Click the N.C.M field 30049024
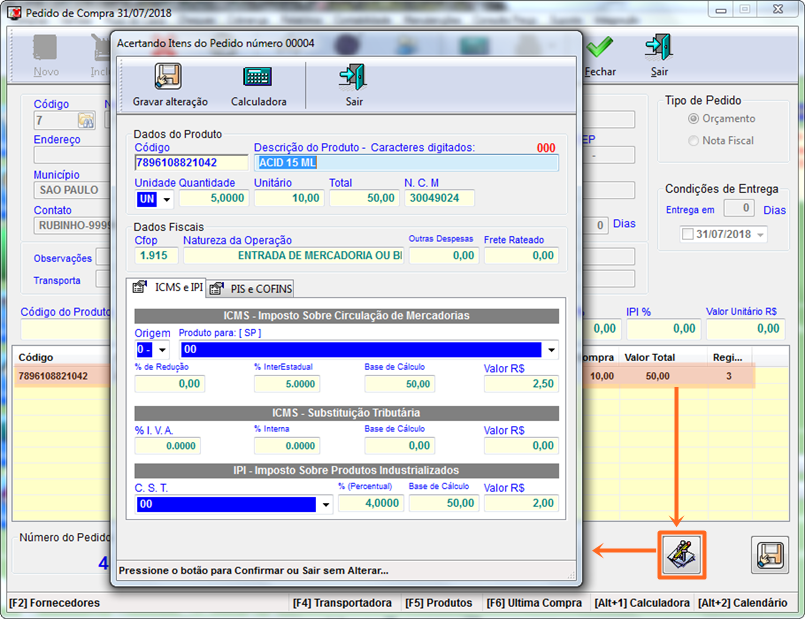 coord(439,198)
